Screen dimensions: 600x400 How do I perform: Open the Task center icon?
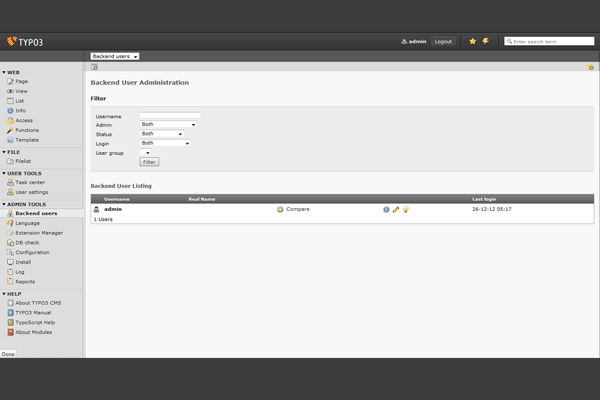[x=10, y=183]
